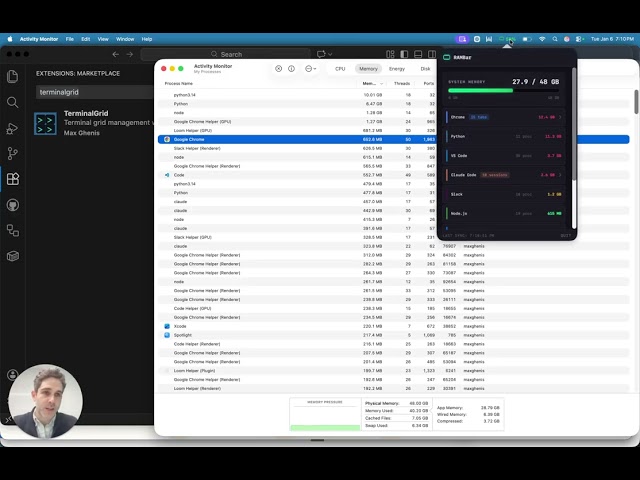Open Activity Monitor app menu
The height and width of the screenshot is (480, 640).
(39, 39)
